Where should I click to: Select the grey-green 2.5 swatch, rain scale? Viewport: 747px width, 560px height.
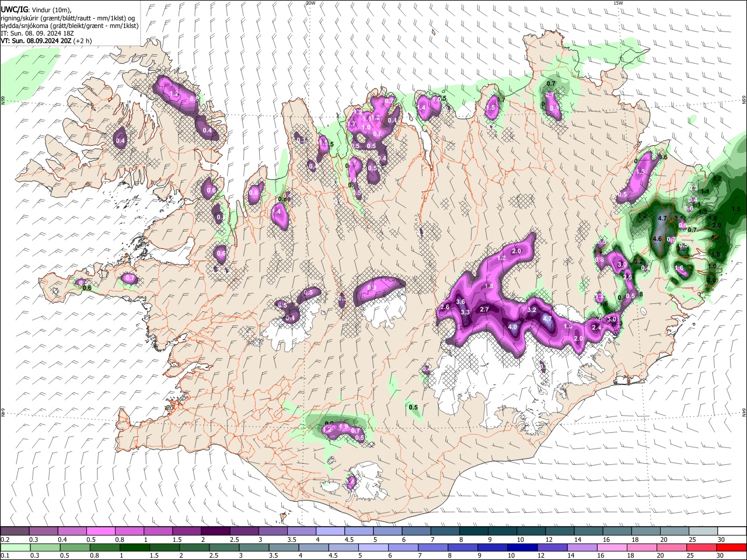[x=224, y=547]
